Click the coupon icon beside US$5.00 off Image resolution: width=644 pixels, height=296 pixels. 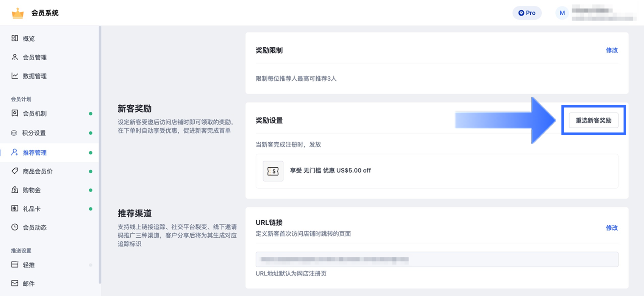(273, 171)
